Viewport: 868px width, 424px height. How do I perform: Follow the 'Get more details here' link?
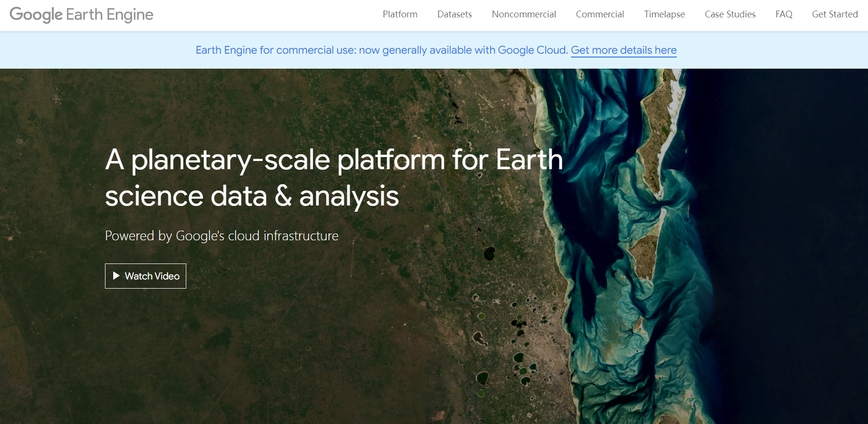coord(624,50)
